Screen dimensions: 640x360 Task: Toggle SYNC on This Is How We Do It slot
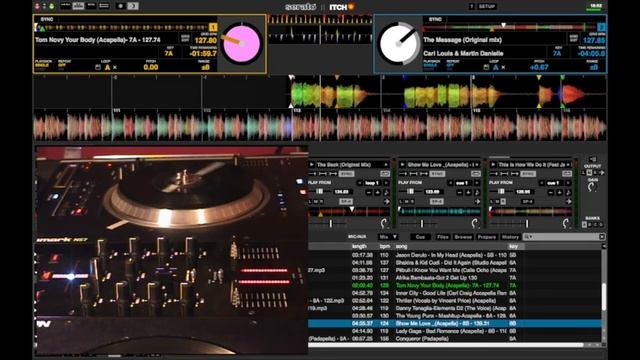tap(528, 174)
